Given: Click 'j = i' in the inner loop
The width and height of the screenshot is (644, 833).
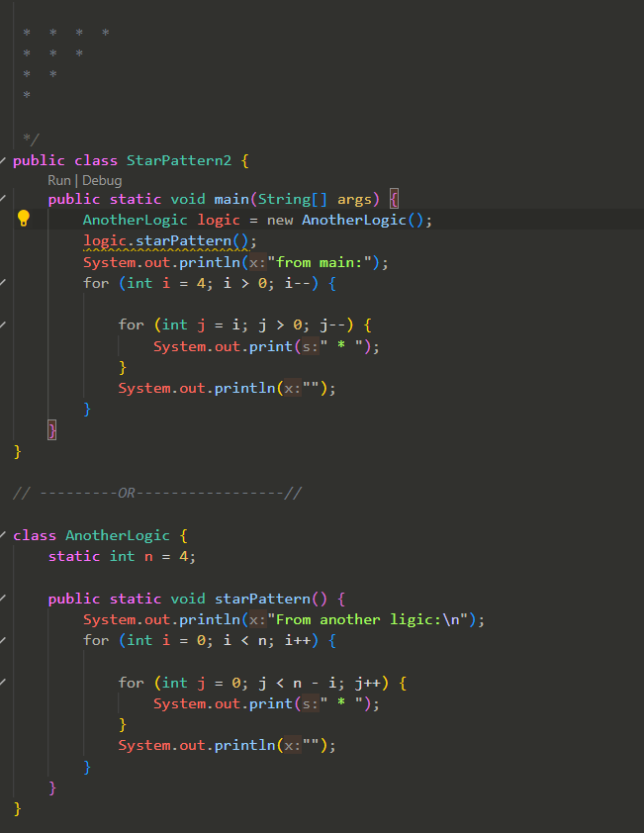Looking at the screenshot, I should point(218,324).
